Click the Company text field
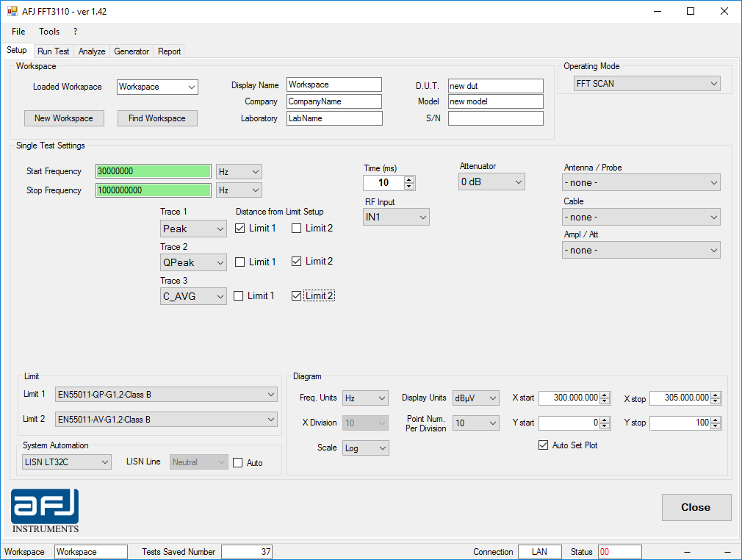 334,101
